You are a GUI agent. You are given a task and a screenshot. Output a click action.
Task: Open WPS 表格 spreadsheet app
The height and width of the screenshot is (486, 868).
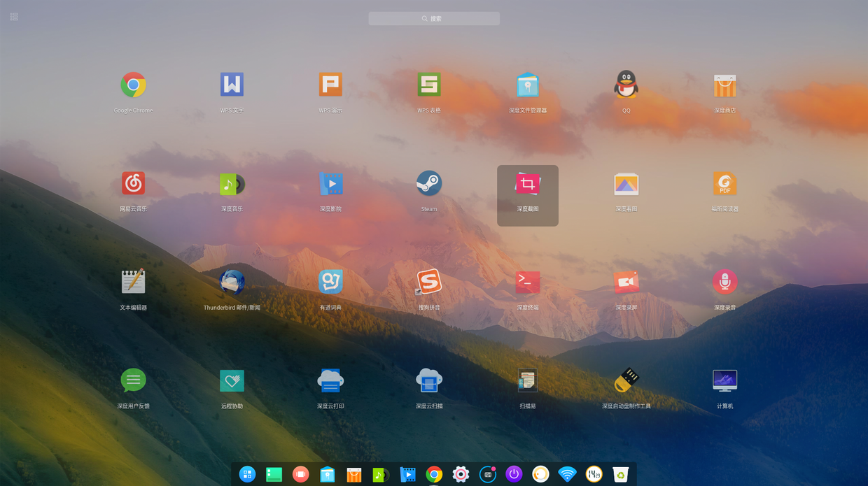tap(429, 85)
